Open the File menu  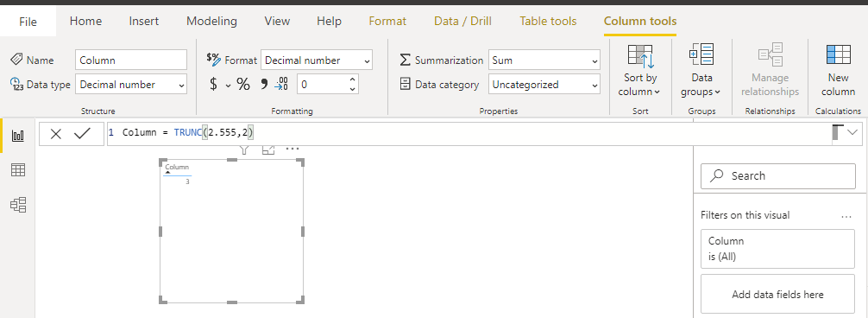[28, 22]
